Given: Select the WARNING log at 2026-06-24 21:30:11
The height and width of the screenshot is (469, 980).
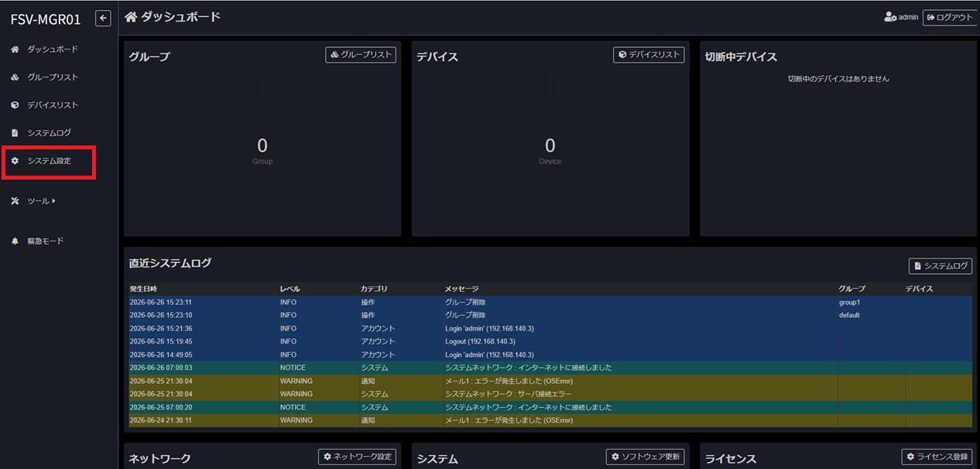Looking at the screenshot, I should coord(550,420).
